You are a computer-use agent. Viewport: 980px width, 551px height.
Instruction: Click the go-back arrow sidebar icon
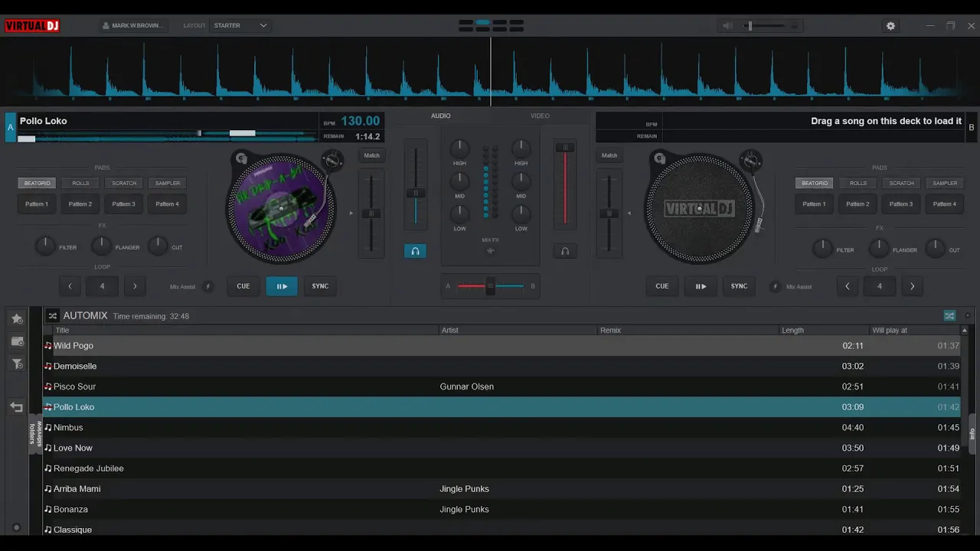pyautogui.click(x=17, y=407)
